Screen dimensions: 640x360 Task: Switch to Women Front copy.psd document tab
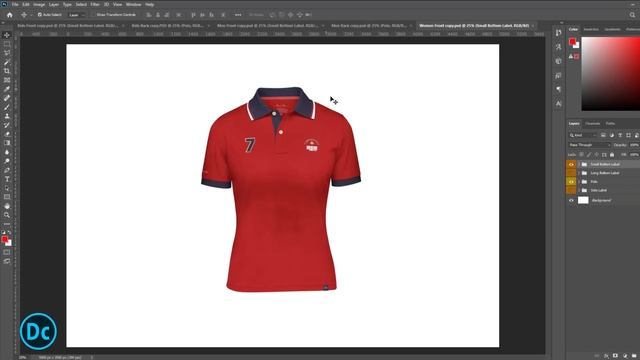474,25
